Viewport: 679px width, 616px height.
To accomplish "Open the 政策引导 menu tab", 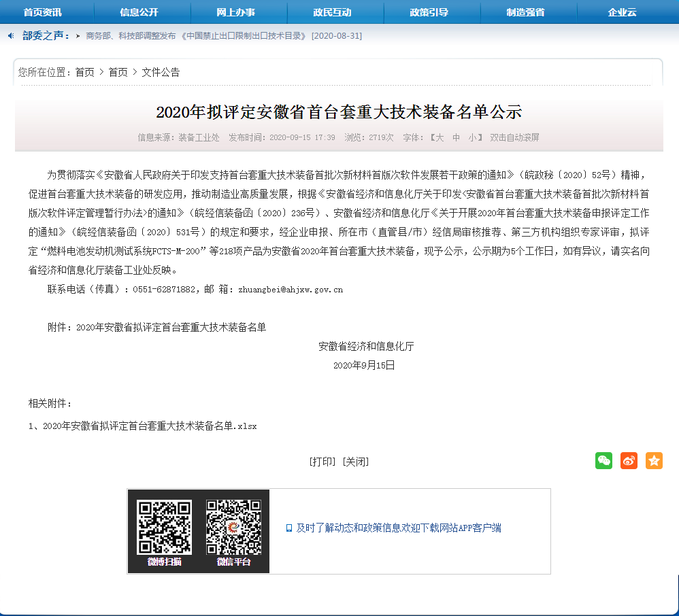I will coord(429,12).
